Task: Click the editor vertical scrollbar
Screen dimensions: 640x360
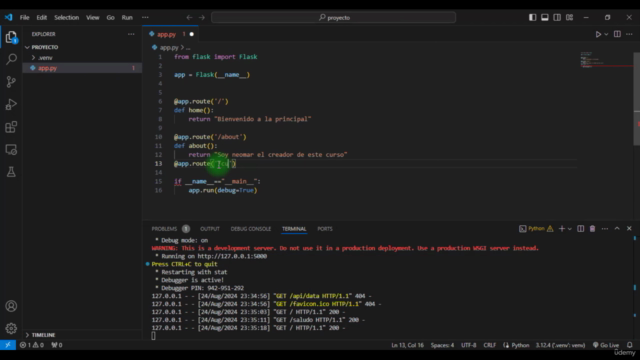Action: 636,98
